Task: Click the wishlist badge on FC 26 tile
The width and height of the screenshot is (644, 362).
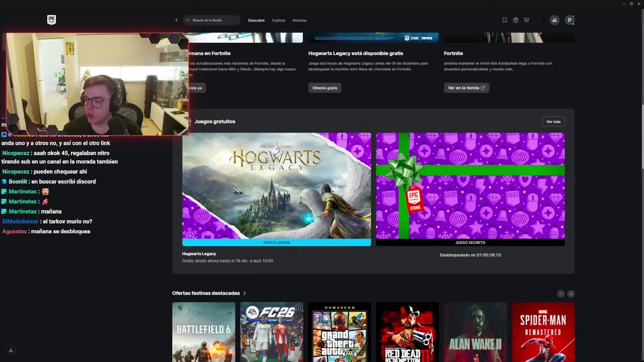Action: click(x=297, y=308)
